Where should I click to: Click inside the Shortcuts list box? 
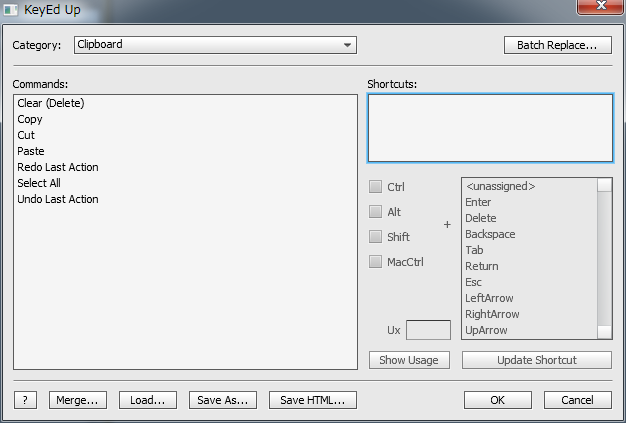coord(490,128)
